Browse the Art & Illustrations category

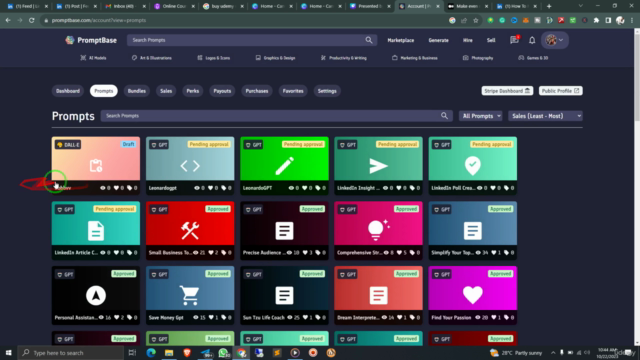[152, 58]
